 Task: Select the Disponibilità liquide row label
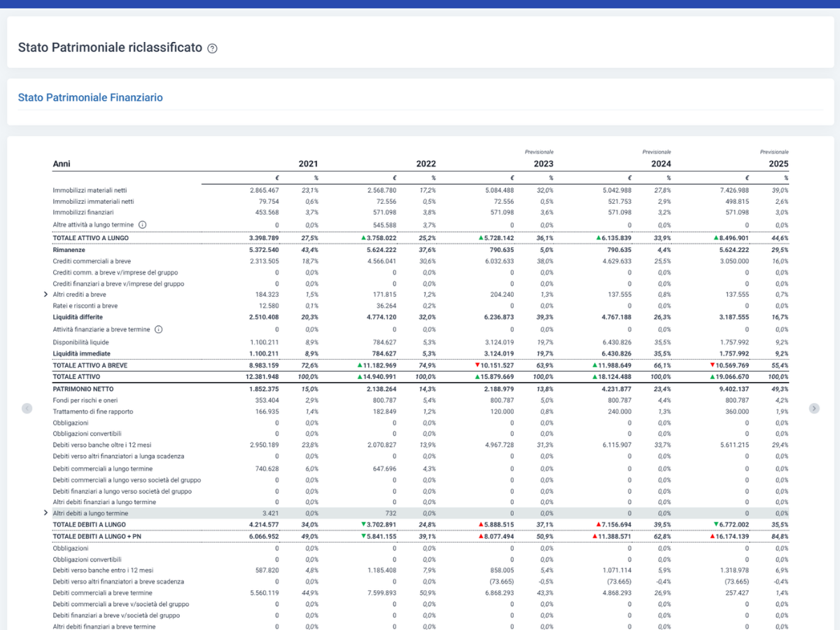(x=80, y=342)
